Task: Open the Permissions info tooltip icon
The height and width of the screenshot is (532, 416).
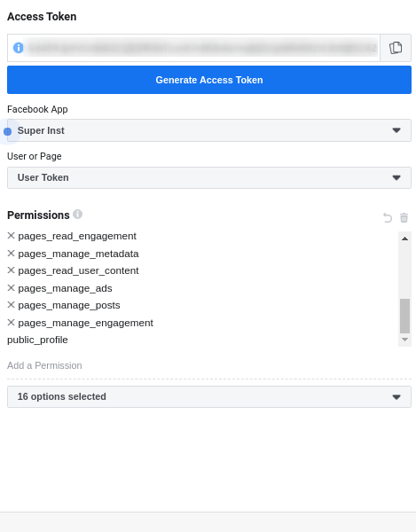Action: [78, 214]
